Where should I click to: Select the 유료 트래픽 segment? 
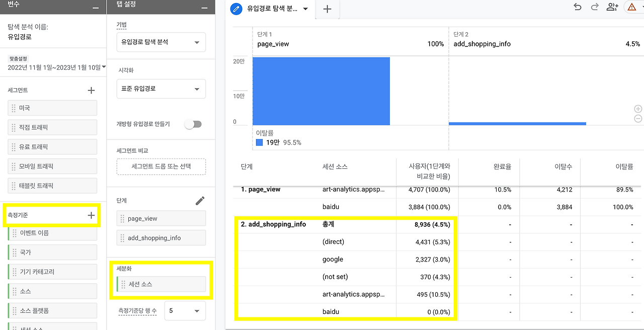(x=52, y=147)
